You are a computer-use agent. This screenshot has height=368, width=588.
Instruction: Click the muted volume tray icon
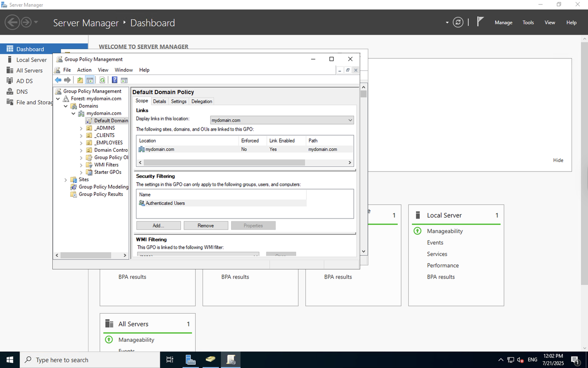520,360
